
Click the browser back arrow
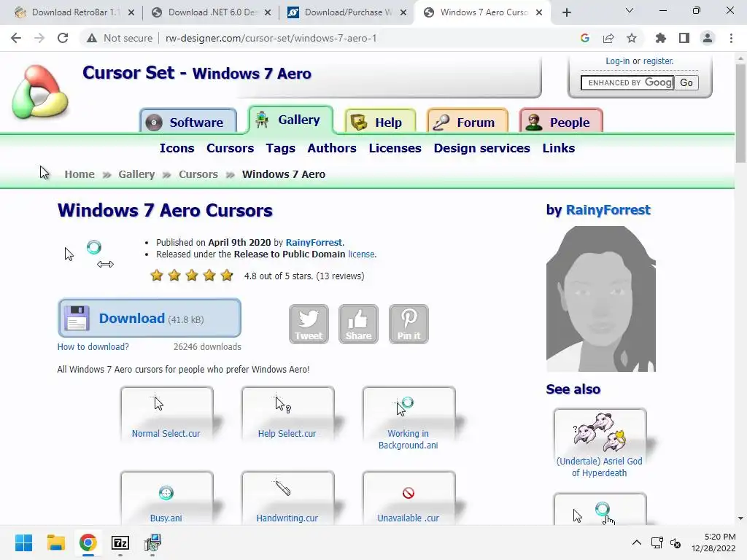tap(16, 38)
